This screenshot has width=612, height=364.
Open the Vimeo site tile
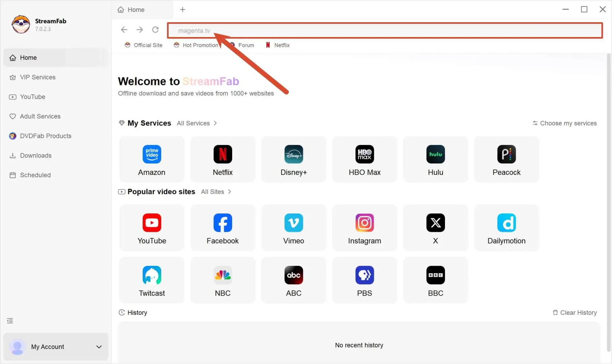click(294, 228)
